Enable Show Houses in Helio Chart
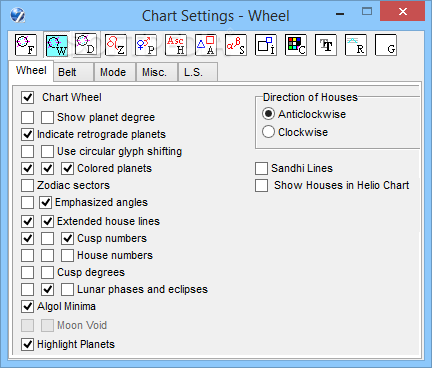This screenshot has height=368, width=432. pos(261,185)
